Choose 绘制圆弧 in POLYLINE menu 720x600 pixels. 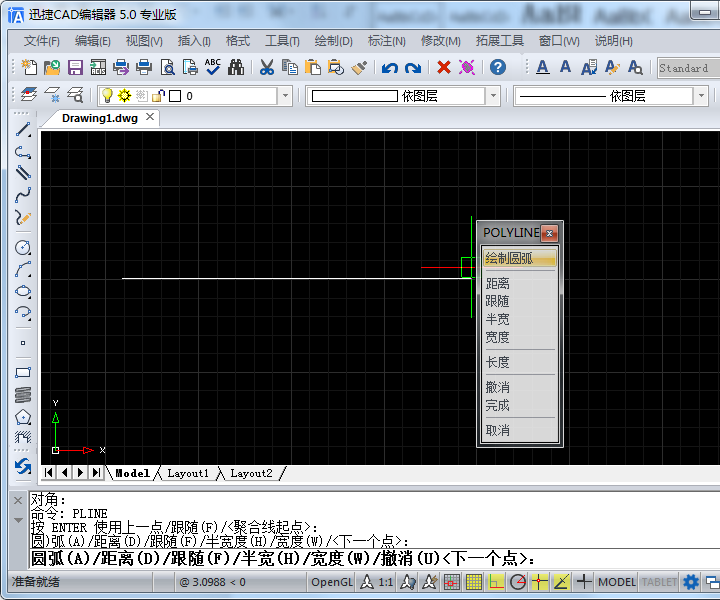click(519, 258)
